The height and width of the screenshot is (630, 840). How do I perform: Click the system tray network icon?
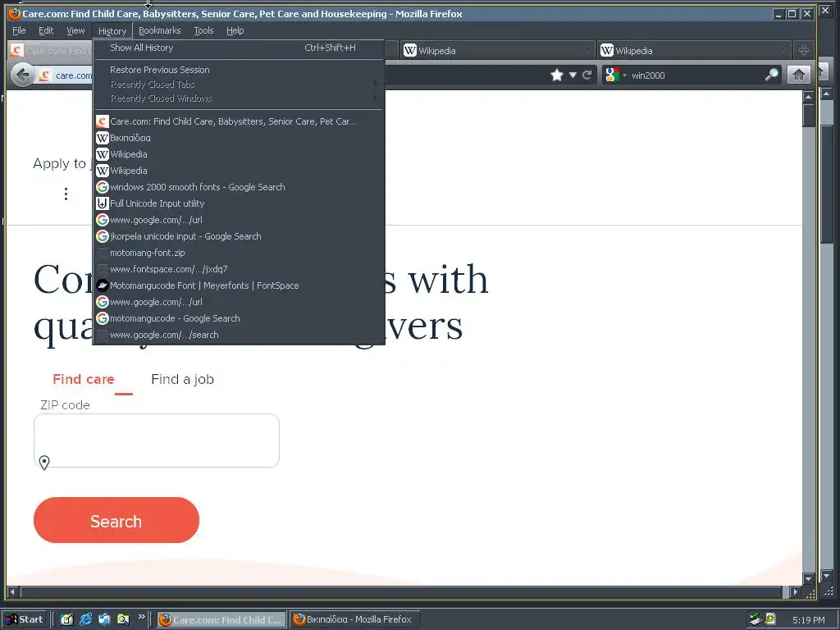(756, 619)
